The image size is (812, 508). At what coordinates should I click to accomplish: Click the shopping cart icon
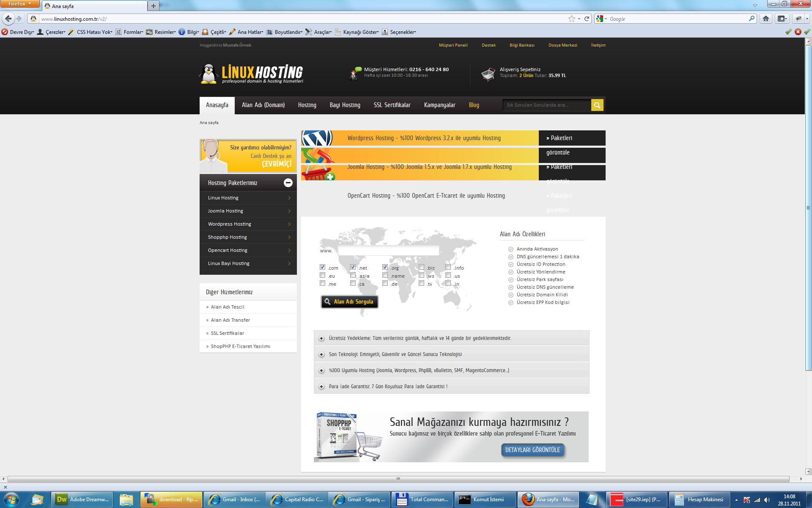point(488,74)
